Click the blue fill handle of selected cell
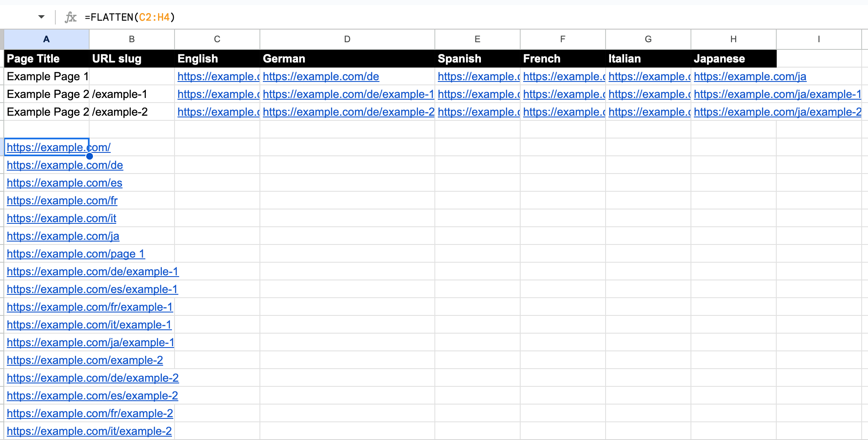868x440 pixels. pos(89,156)
